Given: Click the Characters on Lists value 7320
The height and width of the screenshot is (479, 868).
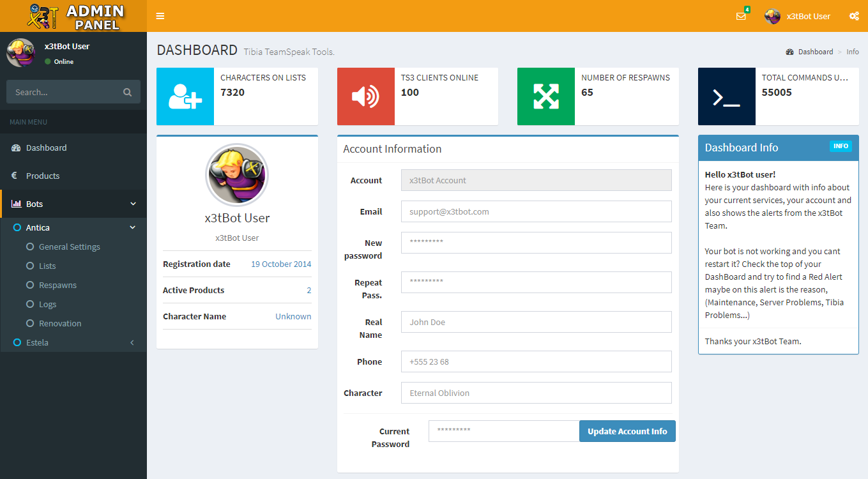Looking at the screenshot, I should (x=232, y=92).
